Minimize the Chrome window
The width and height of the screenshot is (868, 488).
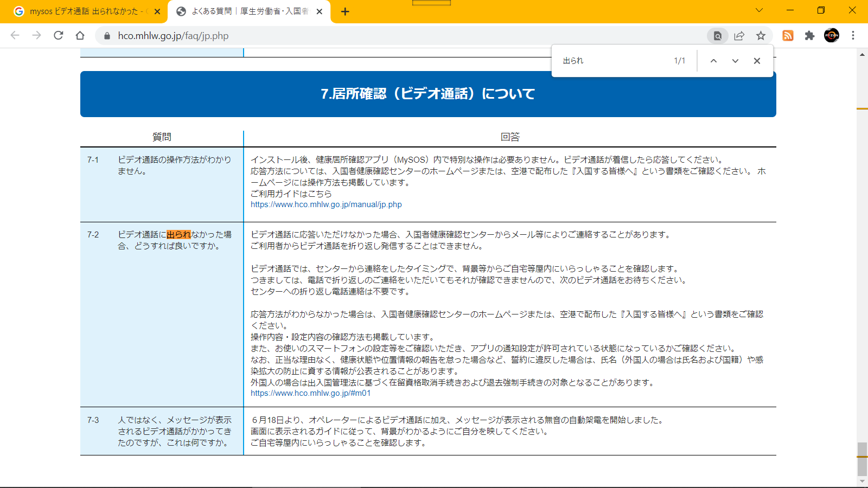(790, 10)
